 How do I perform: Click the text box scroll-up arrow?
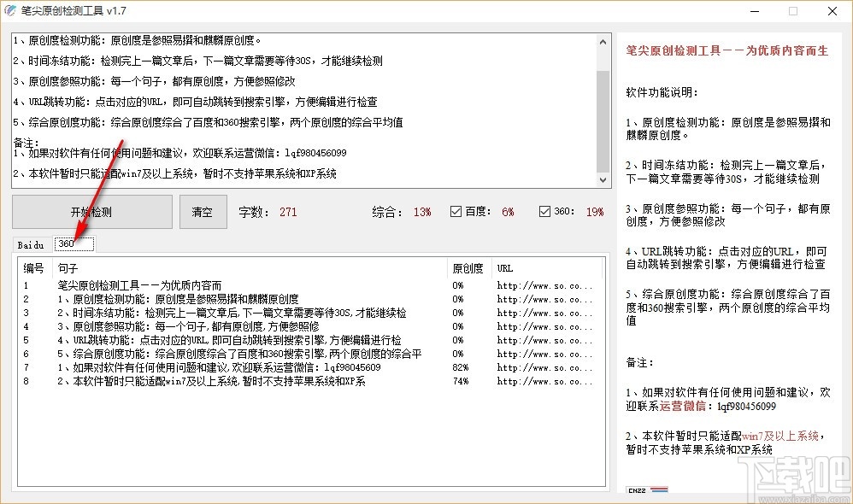(x=603, y=42)
